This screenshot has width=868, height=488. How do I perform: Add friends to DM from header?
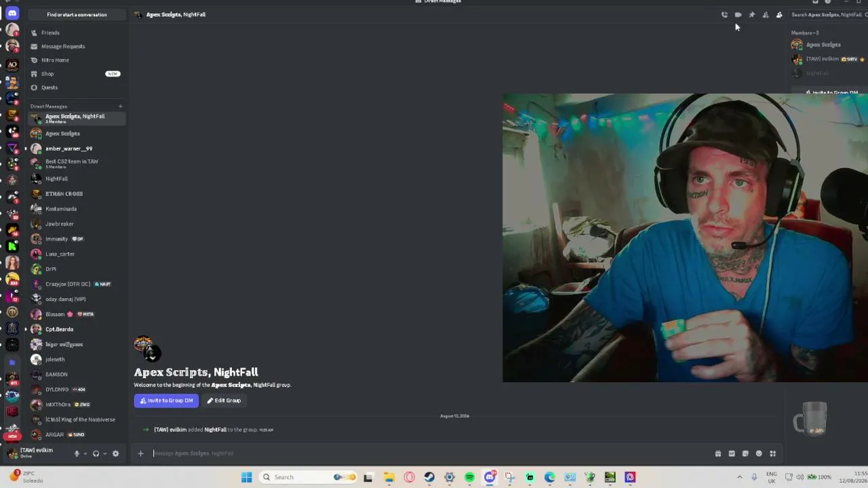point(766,14)
